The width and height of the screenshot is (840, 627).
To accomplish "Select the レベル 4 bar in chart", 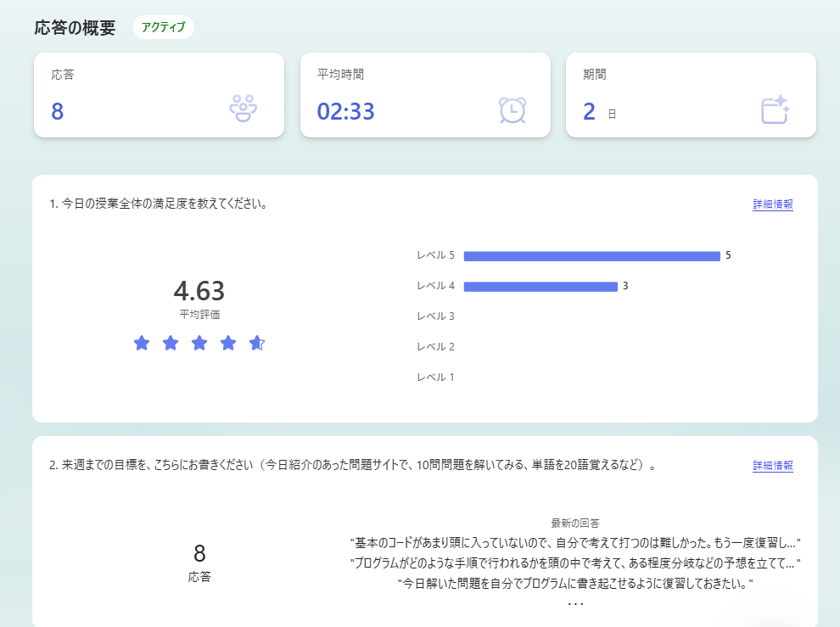I will [540, 286].
